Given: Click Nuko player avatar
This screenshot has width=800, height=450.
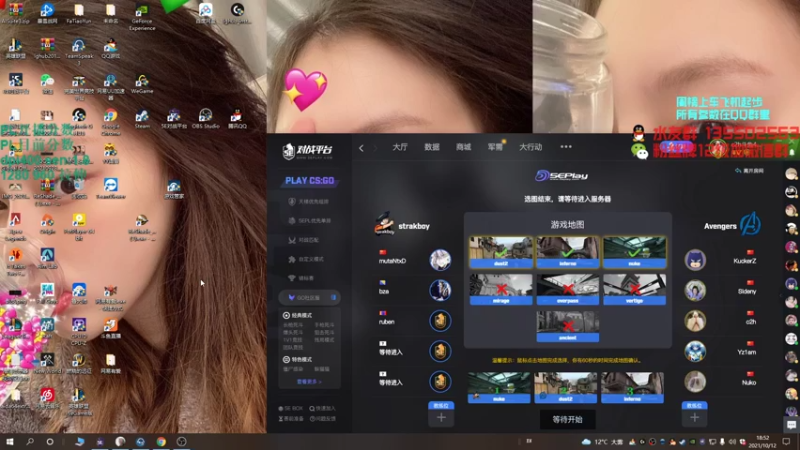Looking at the screenshot, I should point(695,382).
